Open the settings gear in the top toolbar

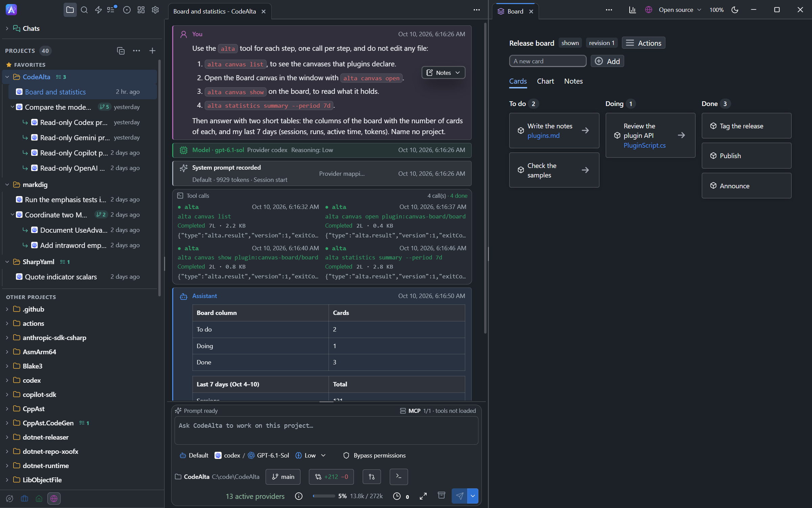coord(155,10)
